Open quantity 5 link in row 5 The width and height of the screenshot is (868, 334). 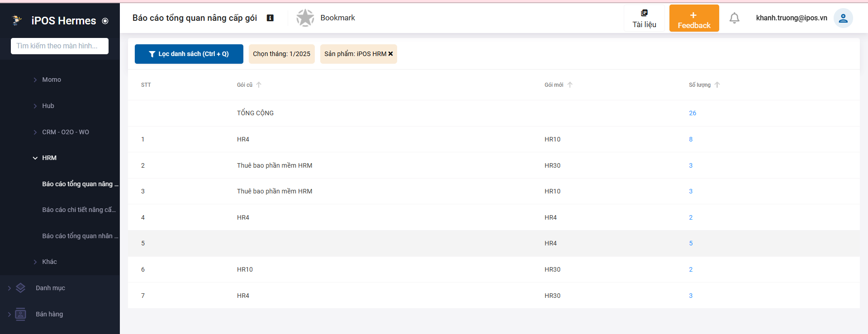click(x=691, y=243)
